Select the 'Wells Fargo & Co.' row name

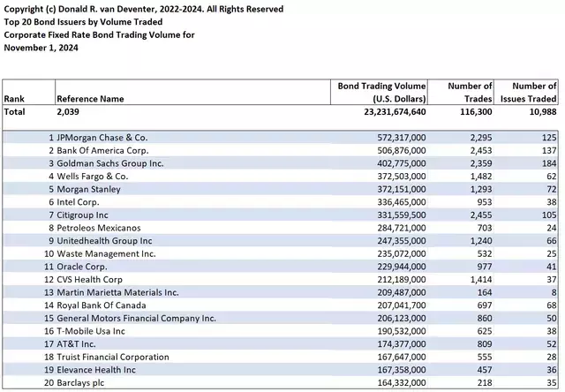pos(92,177)
